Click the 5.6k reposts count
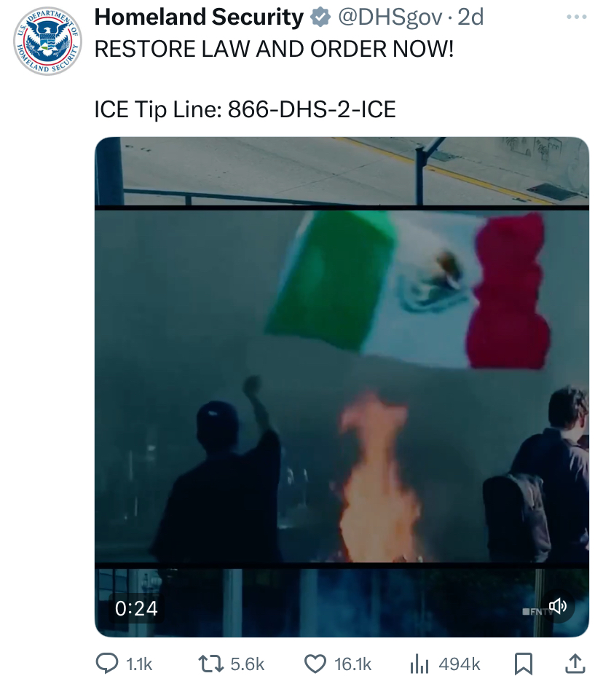603x700 pixels. 248,664
